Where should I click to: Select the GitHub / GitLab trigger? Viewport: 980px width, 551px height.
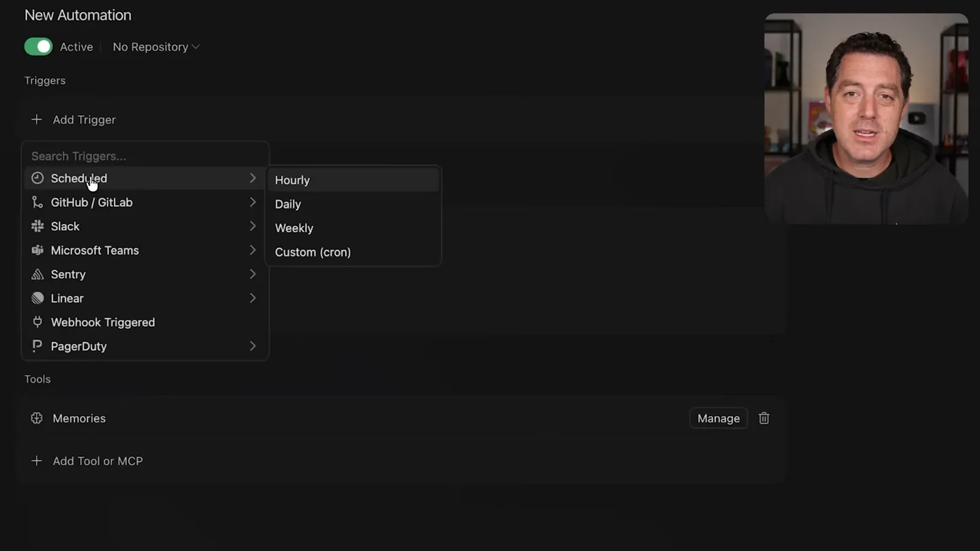145,202
